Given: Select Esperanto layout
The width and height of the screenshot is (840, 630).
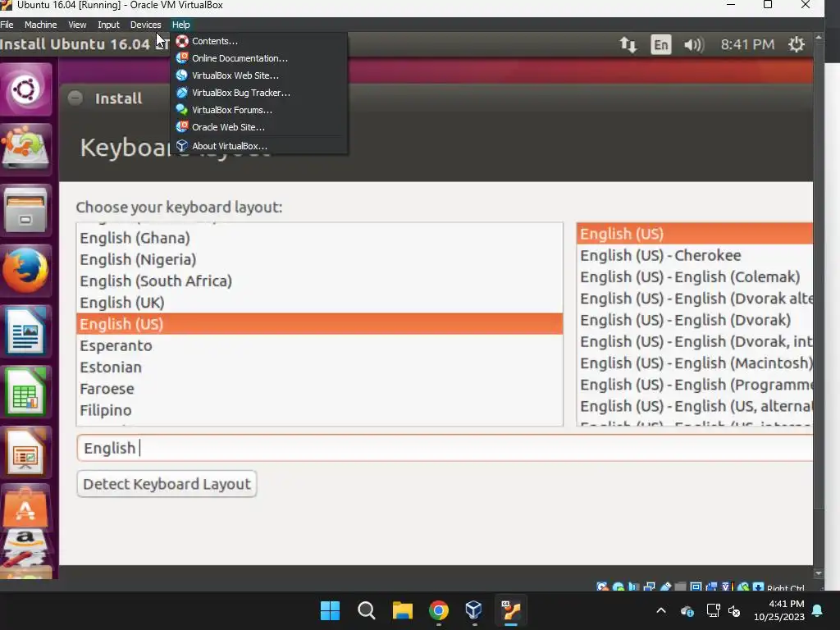Looking at the screenshot, I should (x=319, y=345).
